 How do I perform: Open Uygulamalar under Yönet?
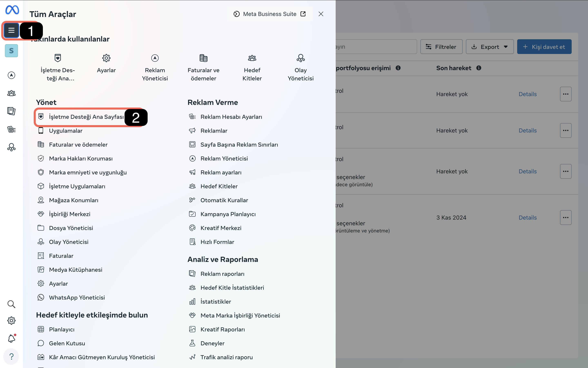click(x=60, y=131)
